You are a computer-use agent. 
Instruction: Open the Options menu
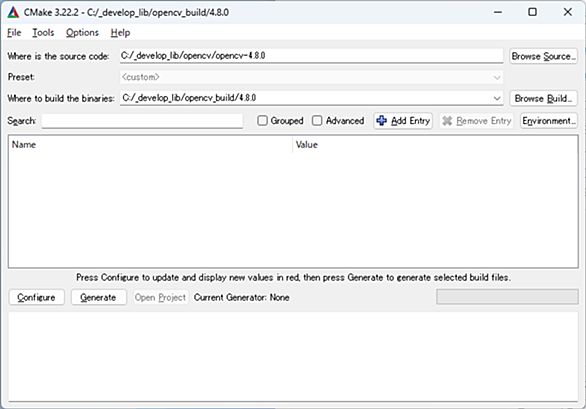[x=82, y=33]
